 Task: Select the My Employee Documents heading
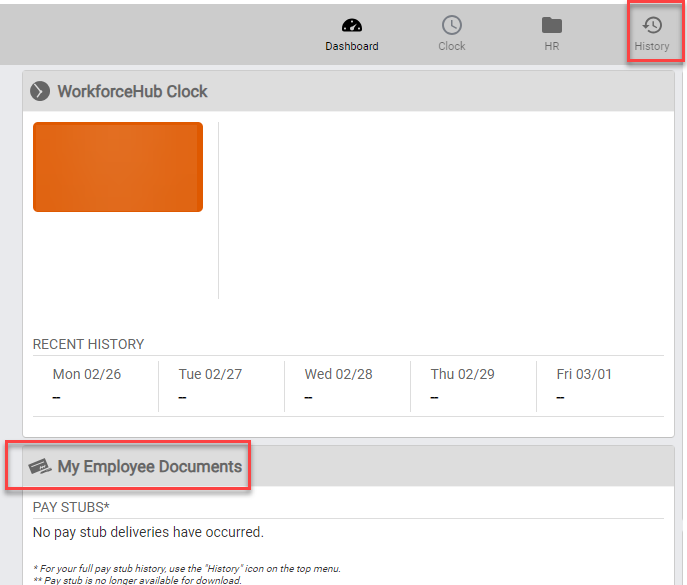(x=149, y=467)
